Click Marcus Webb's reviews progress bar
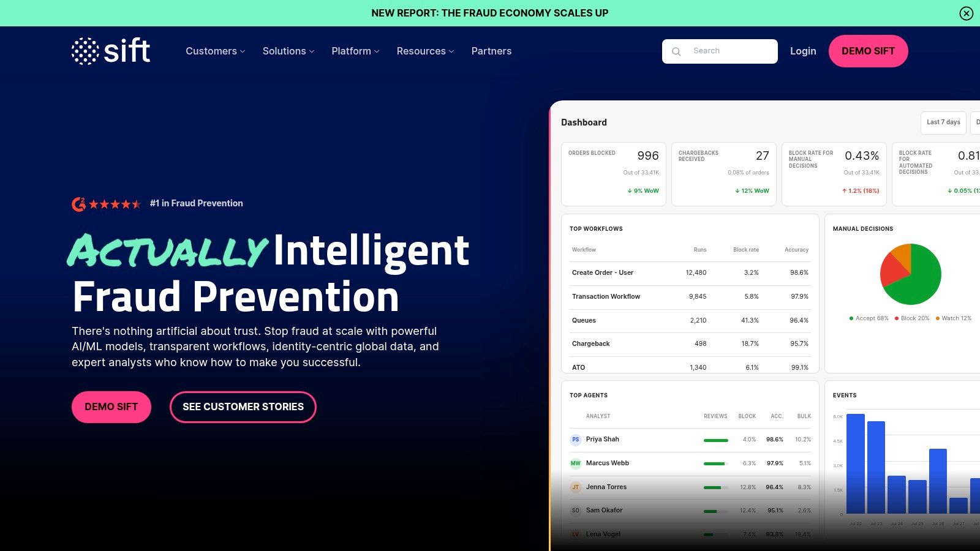Image resolution: width=980 pixels, height=551 pixels. coord(716,464)
